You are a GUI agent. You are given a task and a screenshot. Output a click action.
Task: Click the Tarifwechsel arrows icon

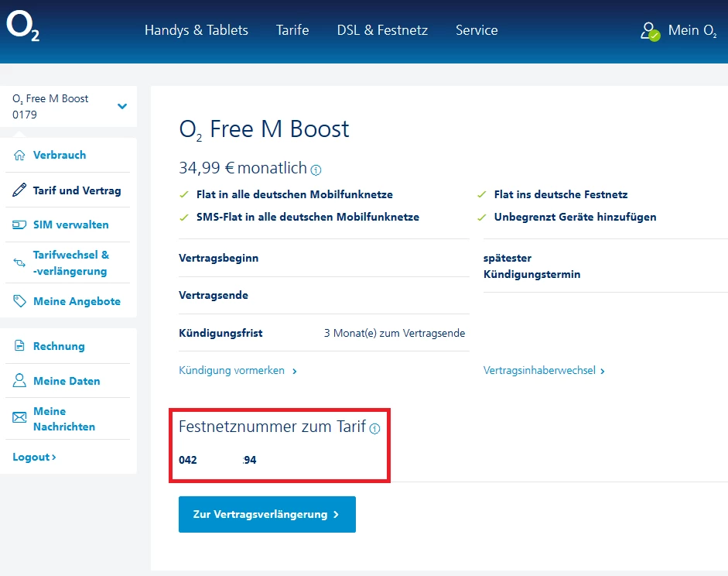point(19,263)
